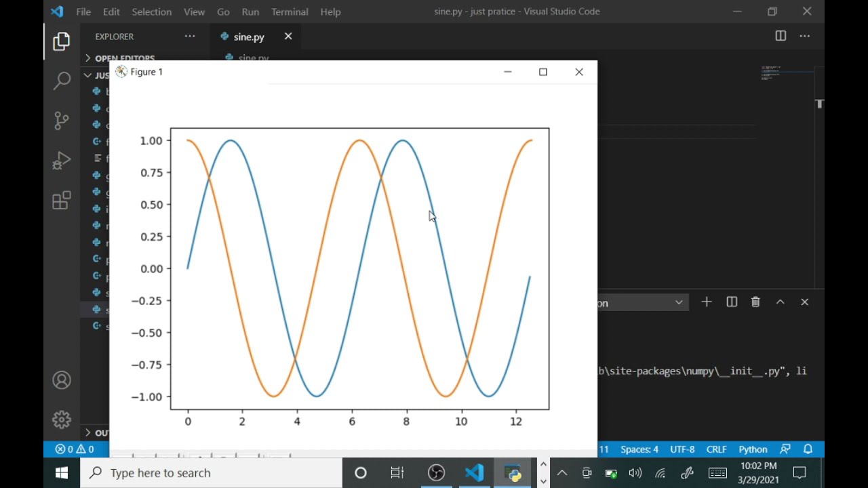
Task: Open Cortana circle icon on taskbar
Action: coord(361,473)
